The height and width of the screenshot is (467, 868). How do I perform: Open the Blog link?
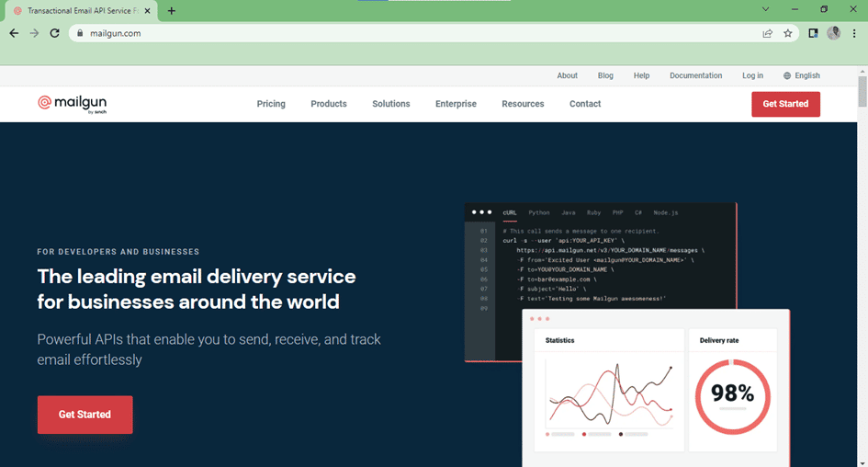coord(605,76)
